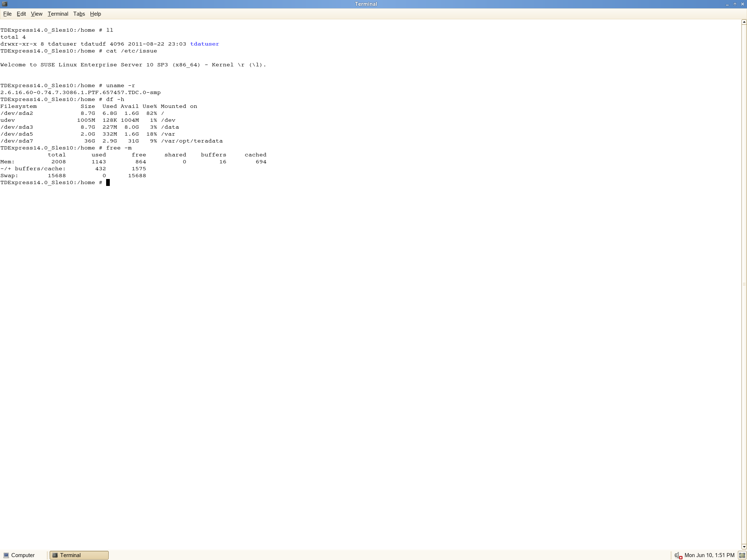Open the Computer main menu button
Image resolution: width=747 pixels, height=560 pixels.
tap(19, 555)
